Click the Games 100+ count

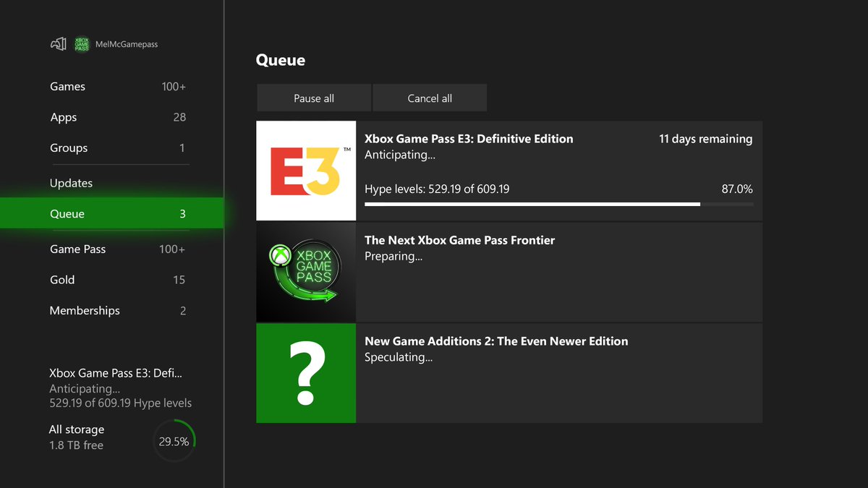coord(174,87)
